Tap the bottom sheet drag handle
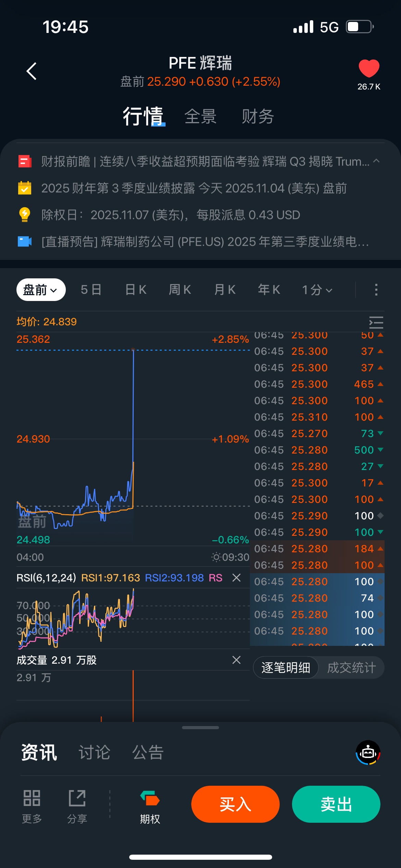The height and width of the screenshot is (868, 401). (200, 727)
